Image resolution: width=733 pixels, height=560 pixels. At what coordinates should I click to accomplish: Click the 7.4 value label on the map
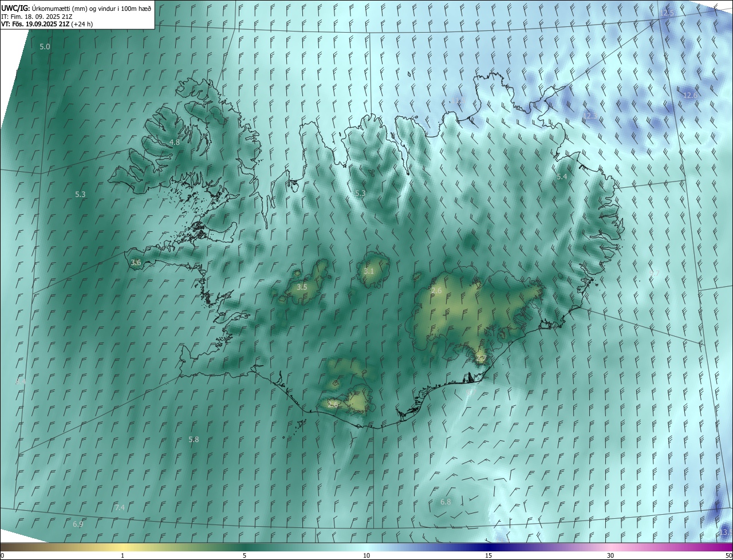coord(120,507)
